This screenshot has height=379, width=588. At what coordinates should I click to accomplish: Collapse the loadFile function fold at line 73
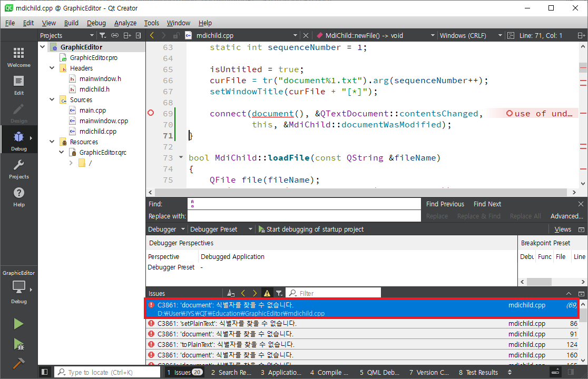click(x=181, y=157)
